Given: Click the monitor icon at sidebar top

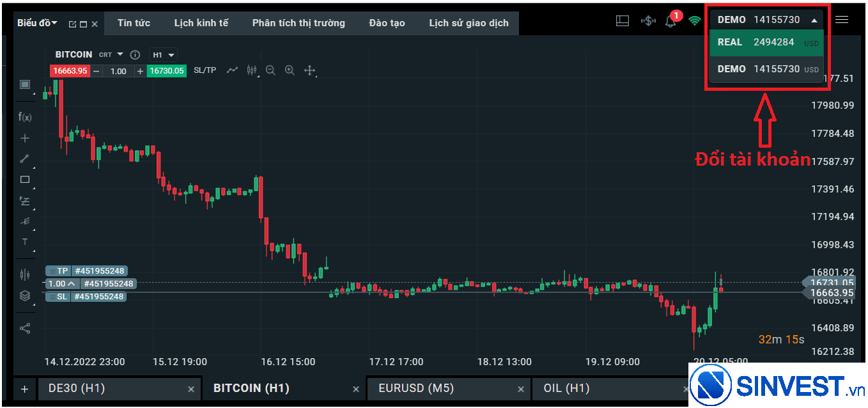Looking at the screenshot, I should click(x=25, y=84).
